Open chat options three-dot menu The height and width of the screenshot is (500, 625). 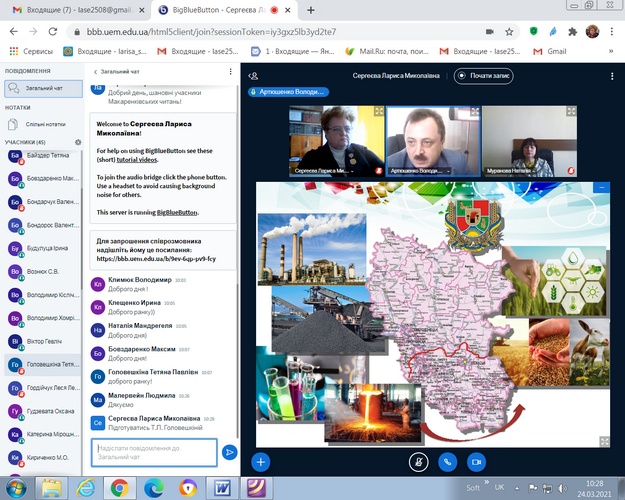click(229, 72)
